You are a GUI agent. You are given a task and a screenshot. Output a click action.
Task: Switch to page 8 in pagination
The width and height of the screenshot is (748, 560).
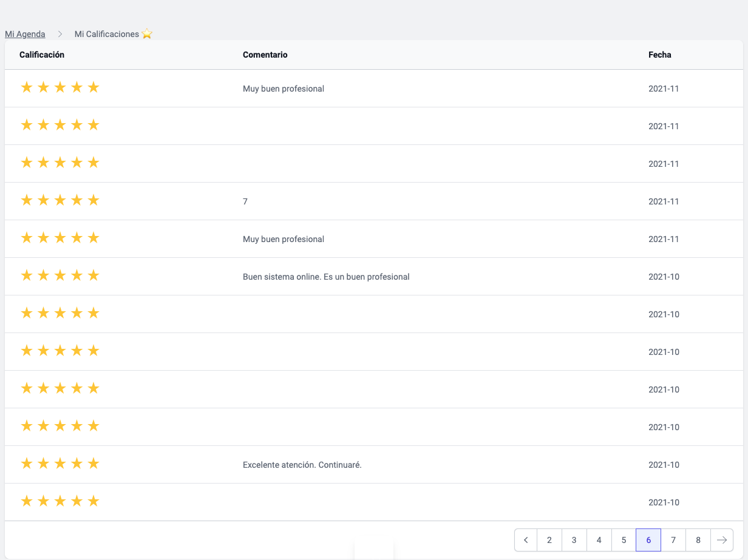pos(698,540)
